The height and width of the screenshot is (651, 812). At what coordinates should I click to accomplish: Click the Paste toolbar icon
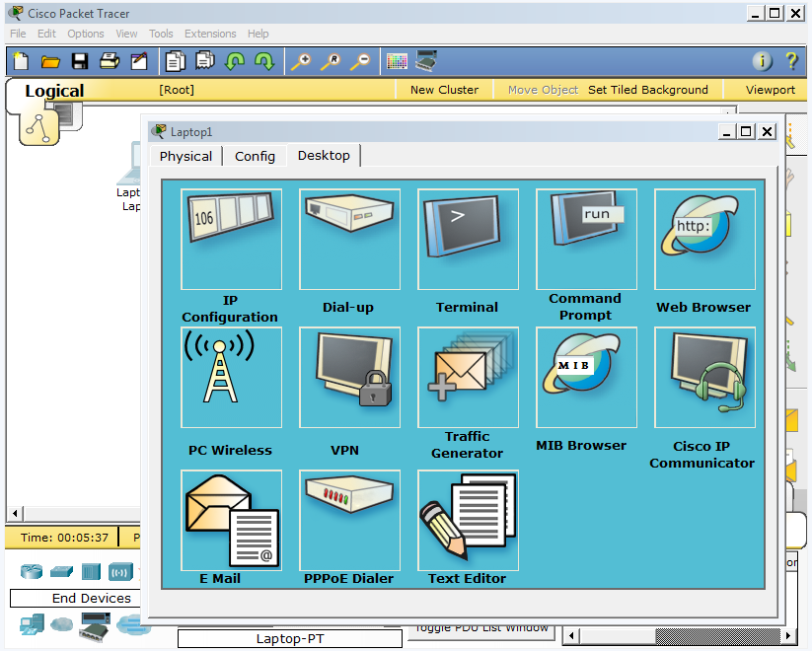tap(205, 60)
